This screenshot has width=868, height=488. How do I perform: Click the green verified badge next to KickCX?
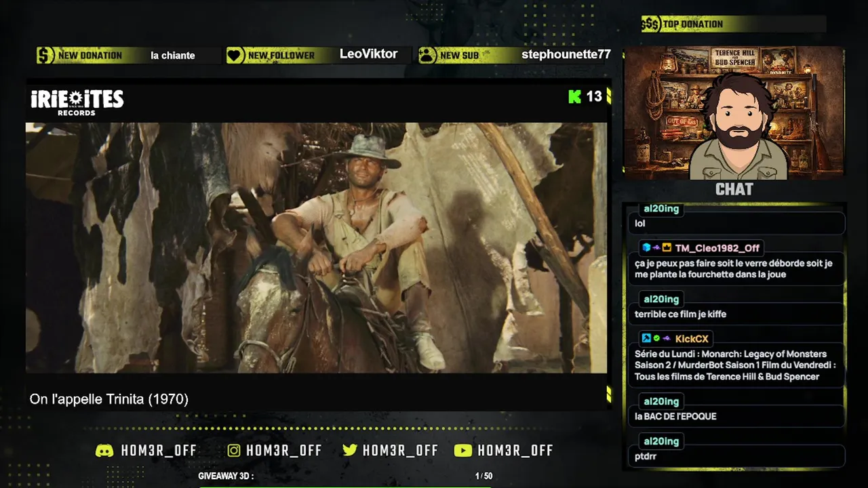pos(656,338)
